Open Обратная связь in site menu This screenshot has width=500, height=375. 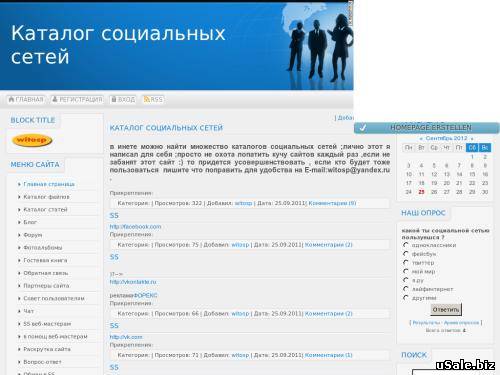[x=46, y=273]
